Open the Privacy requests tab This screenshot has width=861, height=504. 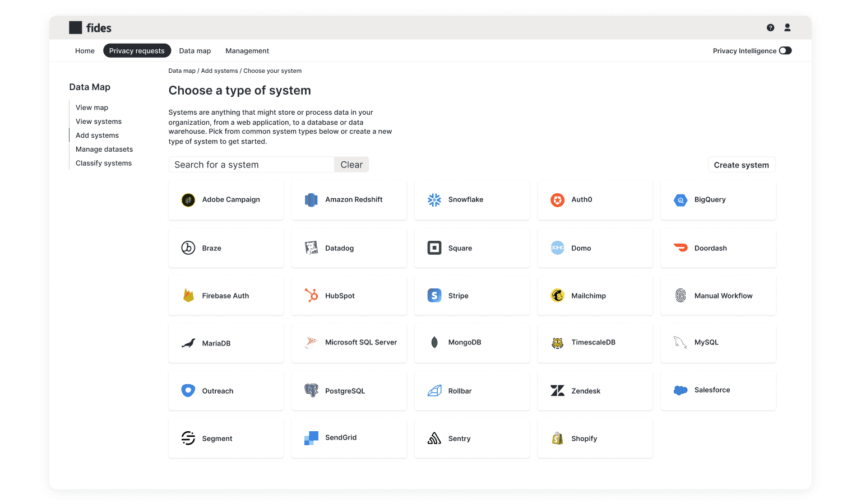(137, 50)
